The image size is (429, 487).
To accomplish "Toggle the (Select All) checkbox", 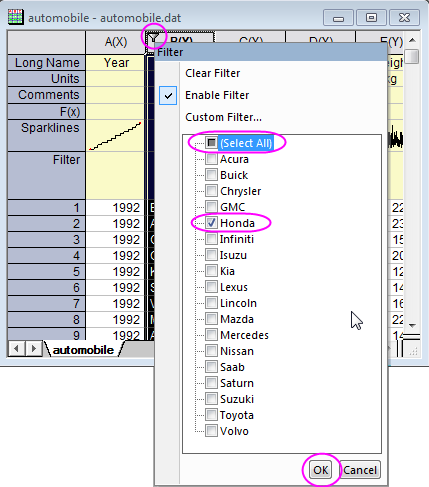I will (x=211, y=143).
